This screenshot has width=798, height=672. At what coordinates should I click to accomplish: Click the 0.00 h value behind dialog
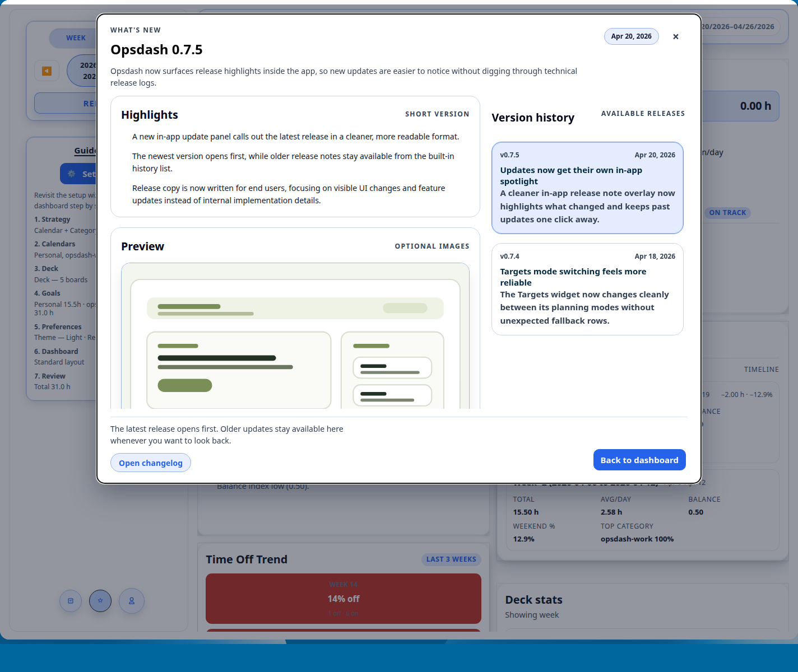(755, 106)
